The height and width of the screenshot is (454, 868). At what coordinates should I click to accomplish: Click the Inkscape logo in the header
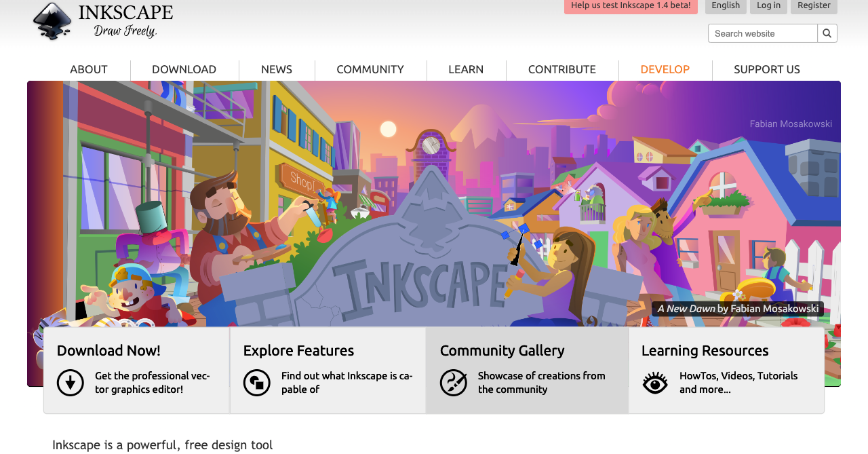pos(102,21)
